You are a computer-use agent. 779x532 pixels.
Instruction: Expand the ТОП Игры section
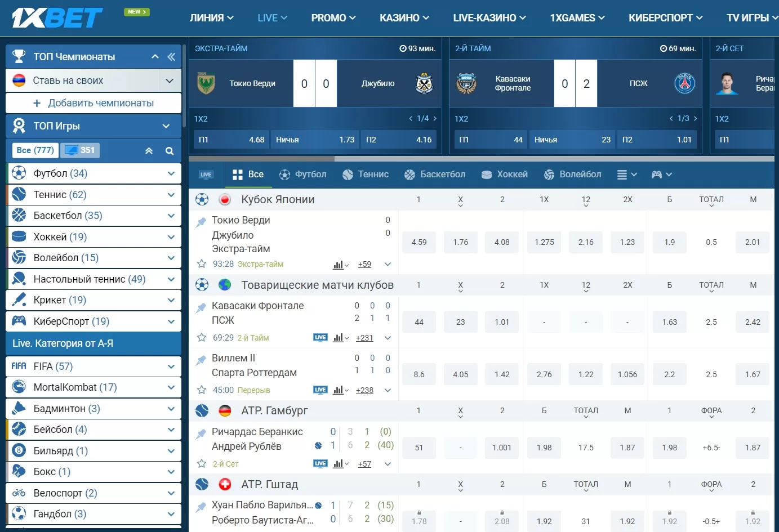[x=166, y=126]
